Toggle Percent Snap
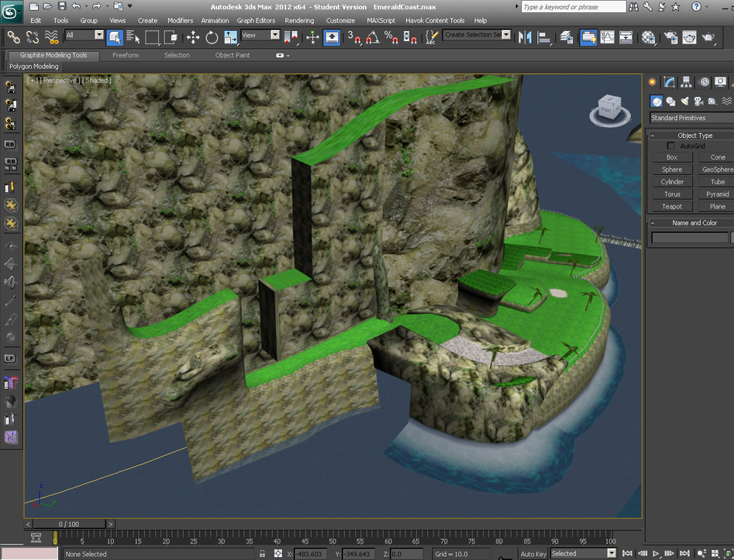734x560 pixels. pyautogui.click(x=391, y=37)
